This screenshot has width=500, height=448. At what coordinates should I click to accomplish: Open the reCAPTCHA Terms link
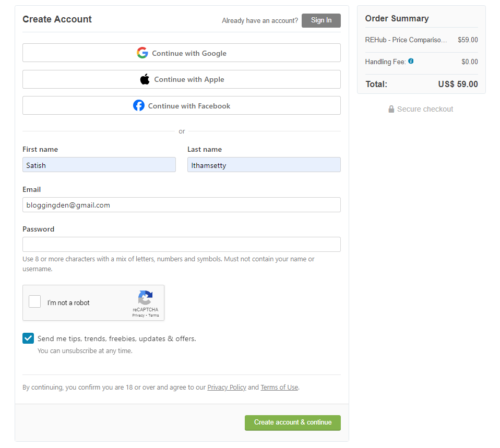pos(153,315)
